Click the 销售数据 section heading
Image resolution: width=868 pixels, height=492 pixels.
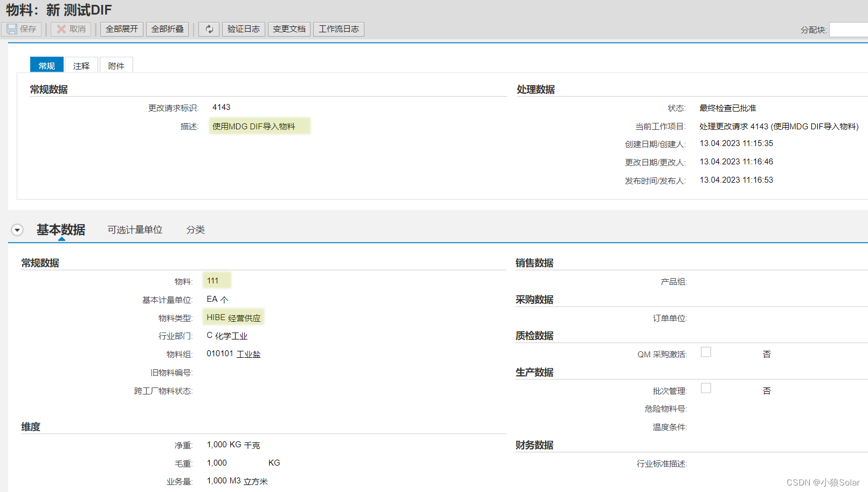point(534,263)
